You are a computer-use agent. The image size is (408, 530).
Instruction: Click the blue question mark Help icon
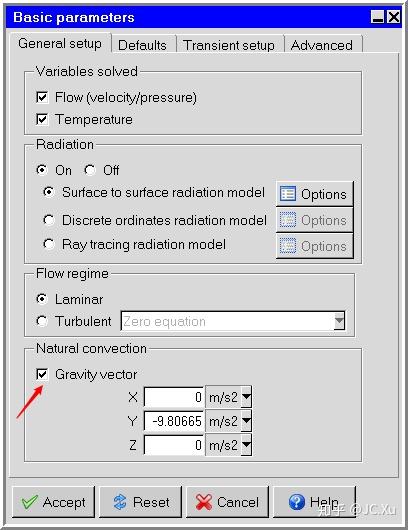click(297, 502)
